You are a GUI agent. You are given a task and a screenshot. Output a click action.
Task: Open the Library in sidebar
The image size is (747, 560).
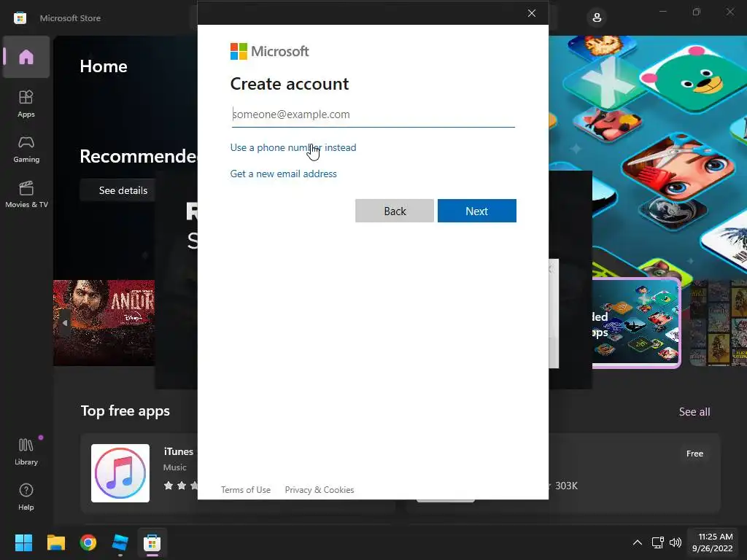pyautogui.click(x=26, y=451)
